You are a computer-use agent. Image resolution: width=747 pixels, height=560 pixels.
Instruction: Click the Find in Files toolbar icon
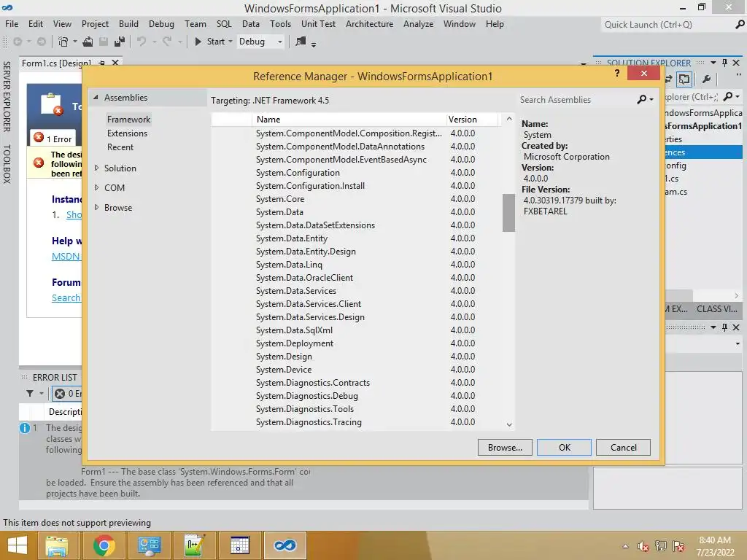300,42
